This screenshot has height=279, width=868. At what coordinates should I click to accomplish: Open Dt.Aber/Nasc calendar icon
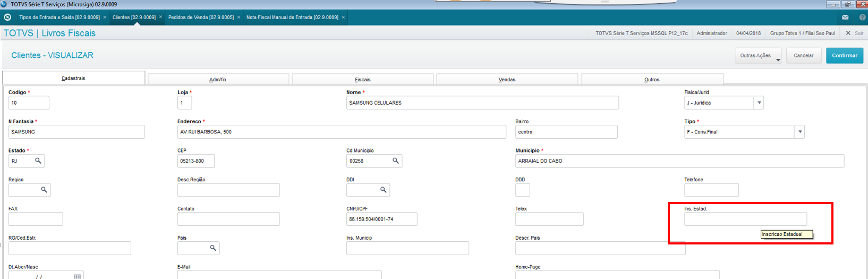(77, 276)
